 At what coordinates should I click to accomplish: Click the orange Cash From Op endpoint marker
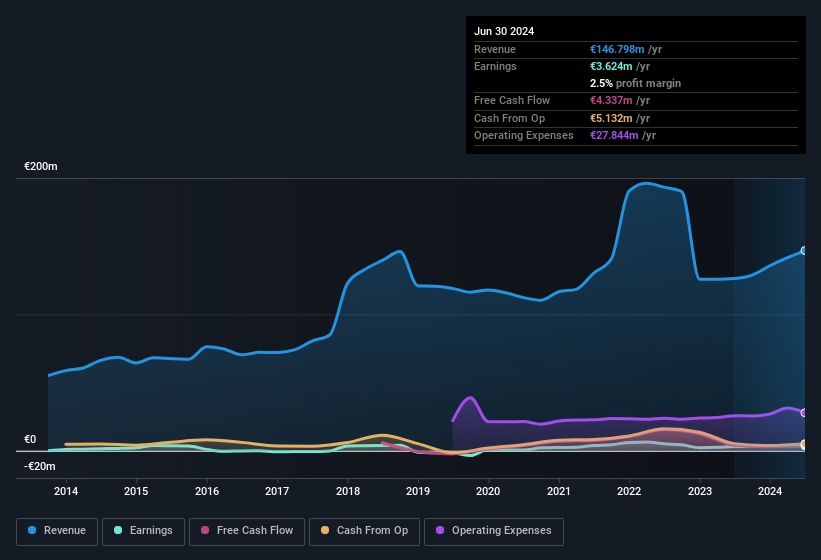point(803,444)
